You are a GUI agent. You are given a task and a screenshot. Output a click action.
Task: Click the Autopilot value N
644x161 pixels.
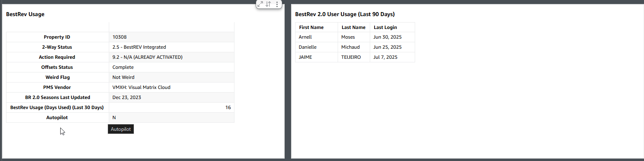coord(114,118)
